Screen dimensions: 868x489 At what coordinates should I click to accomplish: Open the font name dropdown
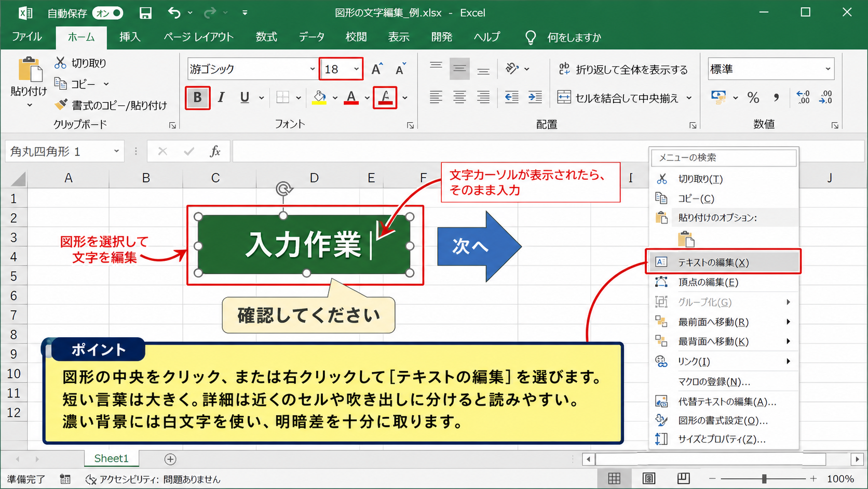(313, 69)
